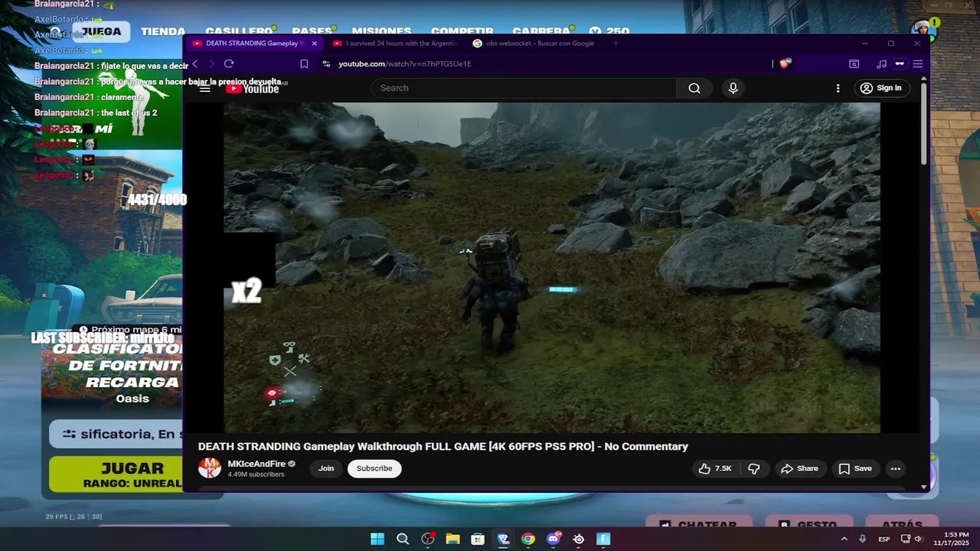Image resolution: width=980 pixels, height=551 pixels.
Task: Show hidden system tray icons
Action: pyautogui.click(x=844, y=539)
